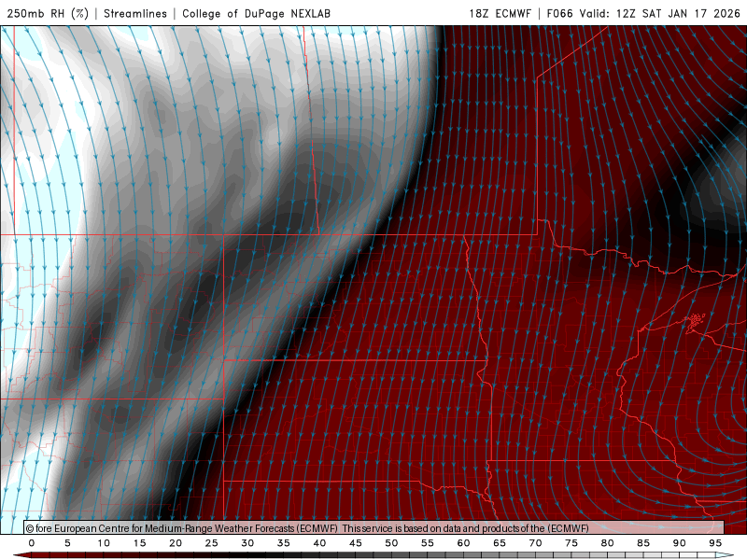Click the "90" value on the color scale

click(x=680, y=543)
